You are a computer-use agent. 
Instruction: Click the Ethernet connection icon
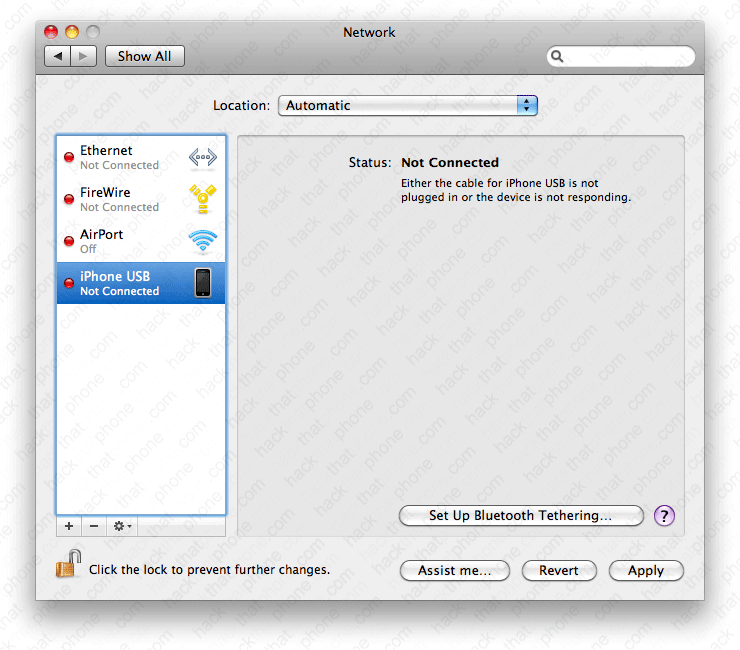[x=202, y=158]
